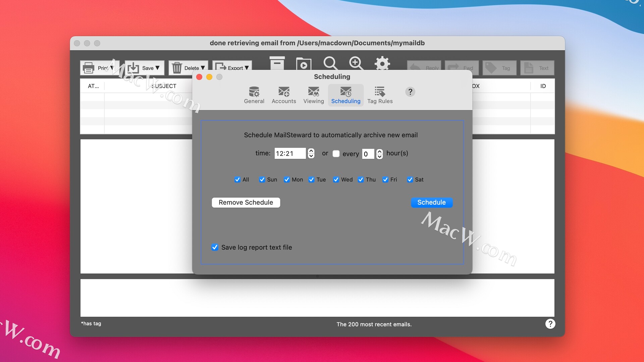Open the Tag Rules tab
The width and height of the screenshot is (644, 362).
click(380, 95)
